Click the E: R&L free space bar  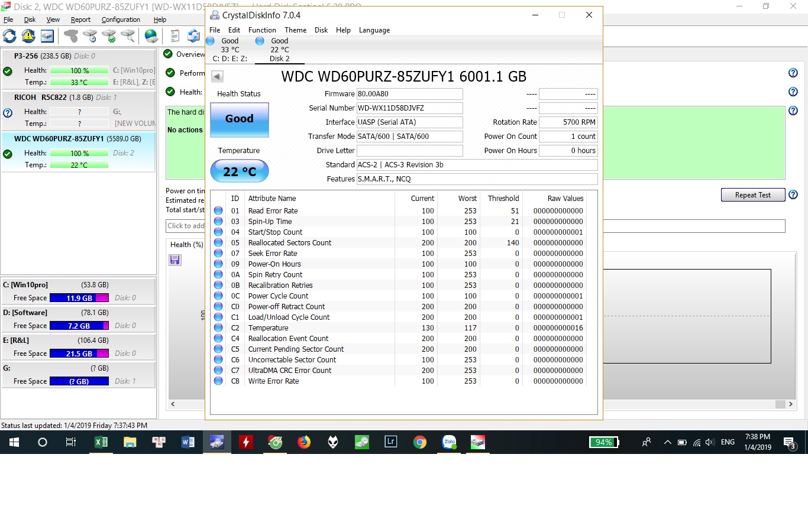click(79, 353)
